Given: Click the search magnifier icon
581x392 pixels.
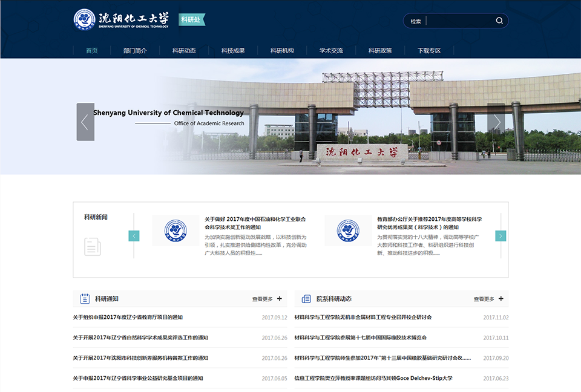Looking at the screenshot, I should click(499, 21).
